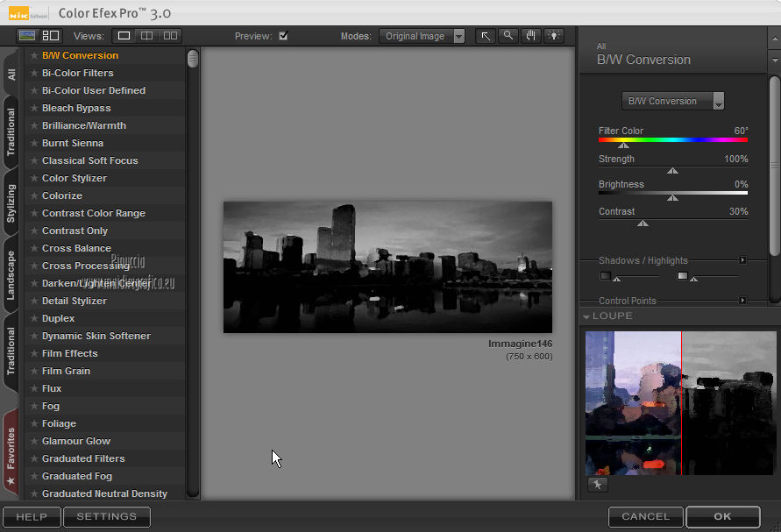Open the Modes dropdown

422,36
